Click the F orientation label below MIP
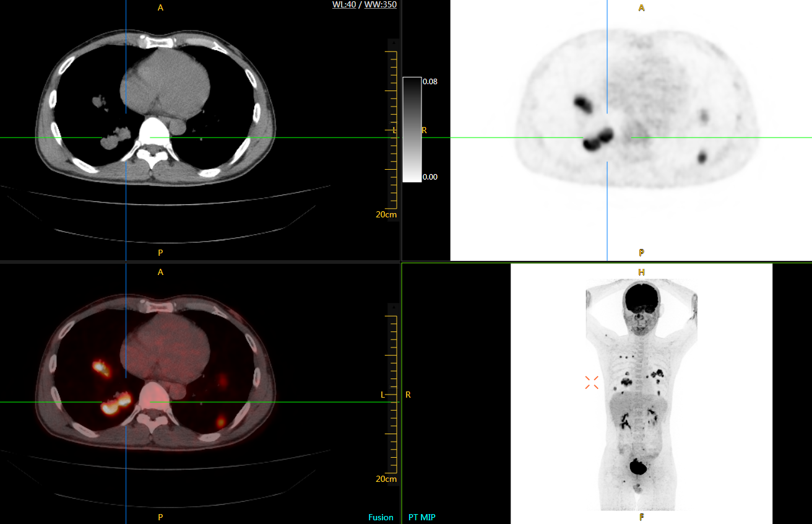Screen dimensions: 812x524 (x=641, y=517)
